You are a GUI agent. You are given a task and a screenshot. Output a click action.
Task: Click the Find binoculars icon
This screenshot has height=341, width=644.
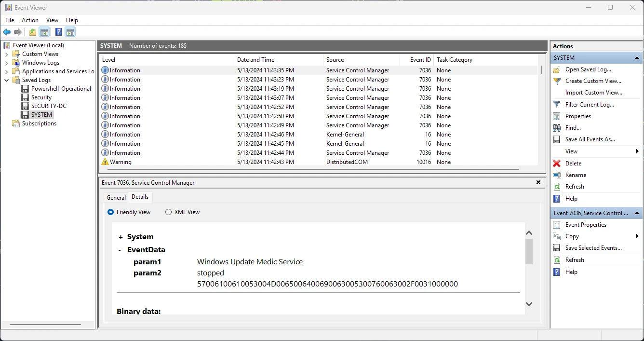tap(557, 128)
